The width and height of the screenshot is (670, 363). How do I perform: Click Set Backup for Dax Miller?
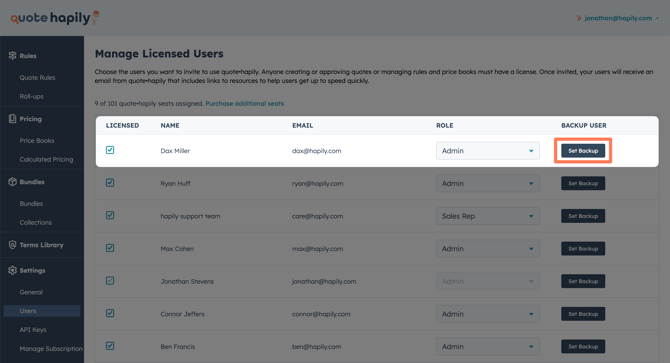click(x=583, y=151)
